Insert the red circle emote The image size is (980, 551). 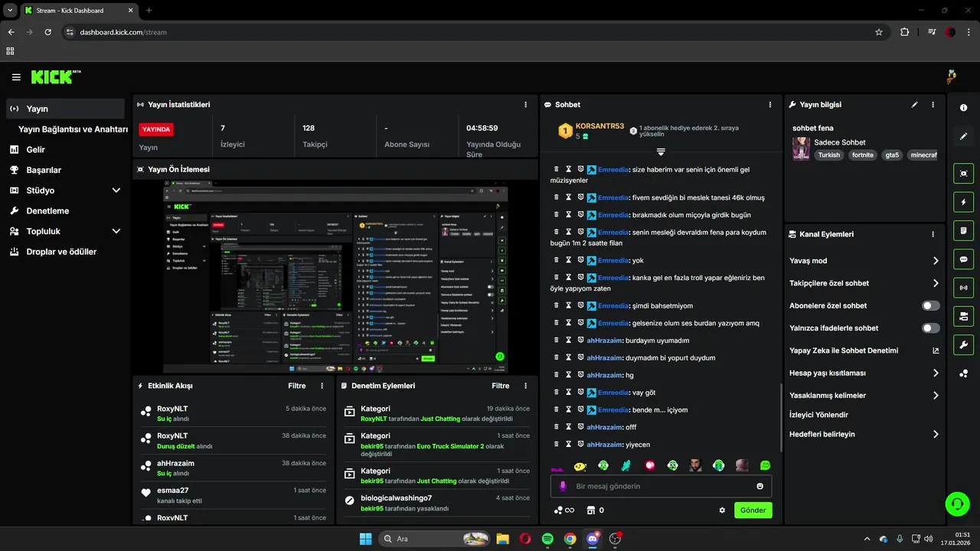(x=650, y=465)
